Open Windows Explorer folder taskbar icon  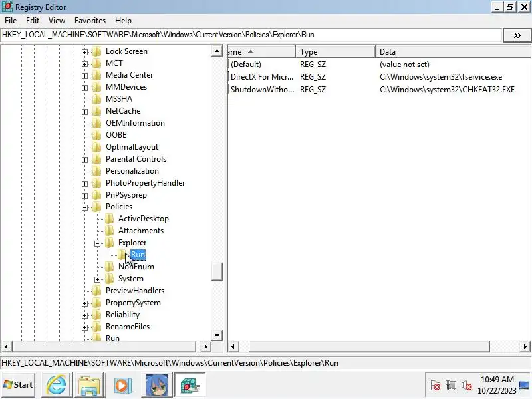(x=89, y=385)
